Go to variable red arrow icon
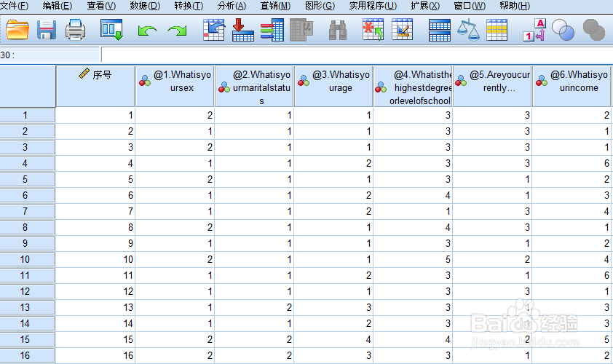The image size is (613, 364). (x=242, y=30)
